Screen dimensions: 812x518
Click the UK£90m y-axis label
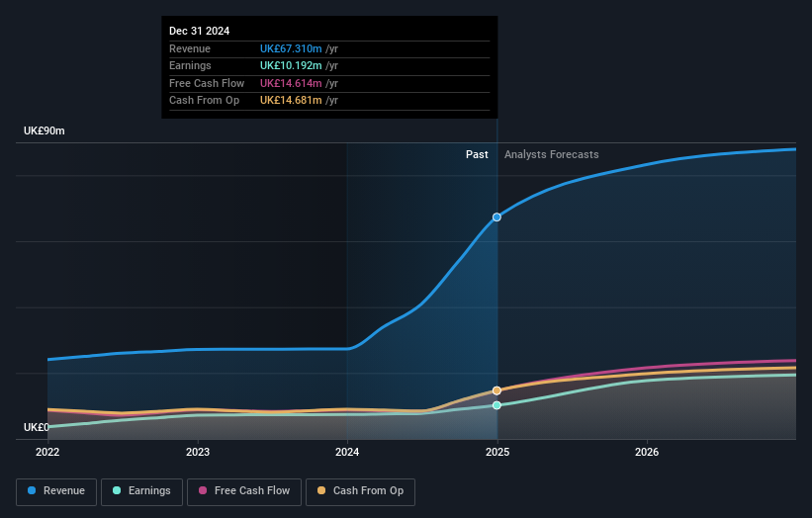click(x=45, y=130)
